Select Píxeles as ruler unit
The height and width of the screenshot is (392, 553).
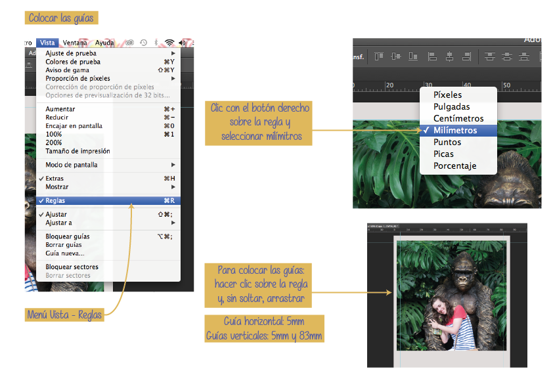pos(458,95)
